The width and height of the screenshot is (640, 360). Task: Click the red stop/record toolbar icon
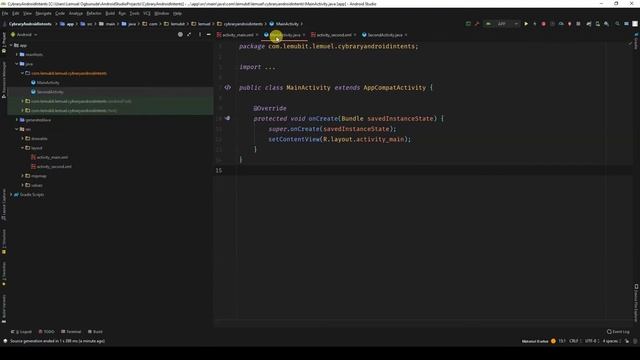pos(543,24)
